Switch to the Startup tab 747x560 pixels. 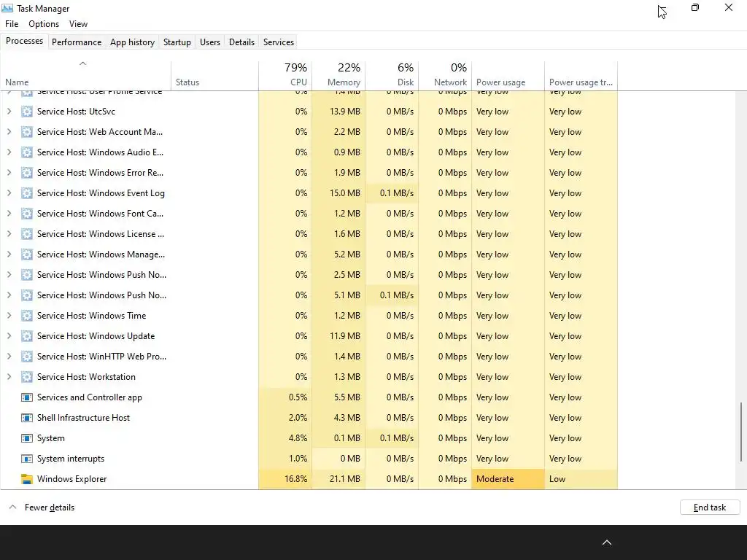click(177, 42)
